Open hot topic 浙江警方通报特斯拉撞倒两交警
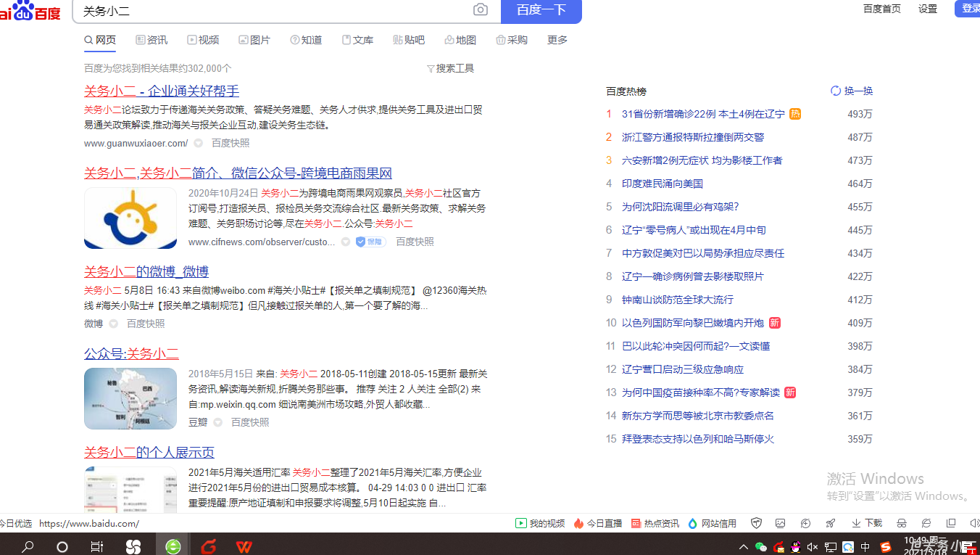The image size is (980, 555). 693,137
